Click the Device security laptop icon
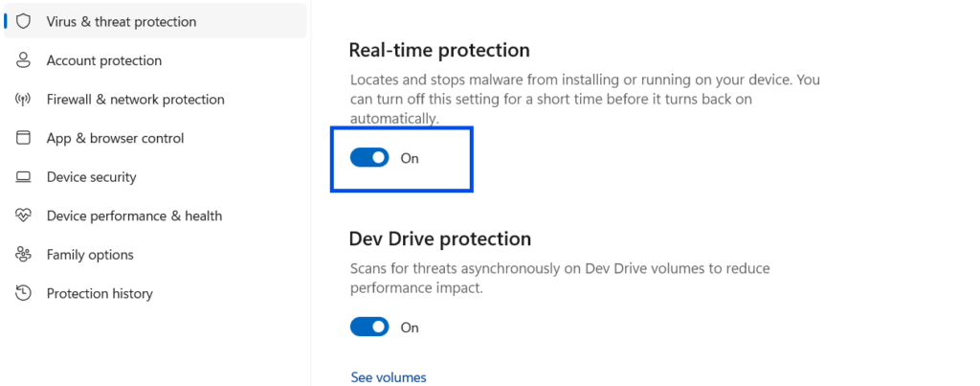This screenshot has width=980, height=386. (24, 177)
